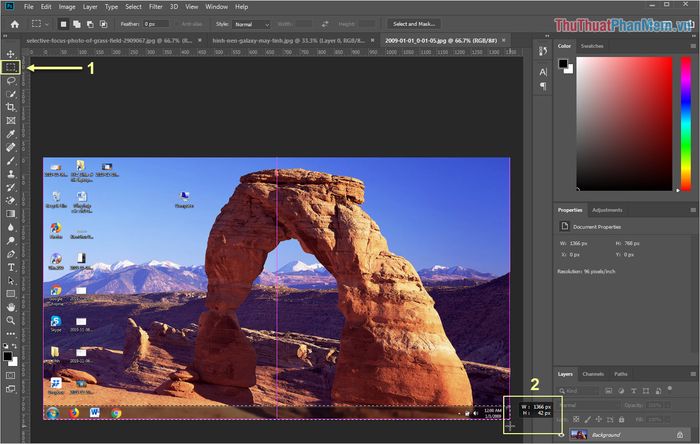Select the Pen tool

tap(11, 254)
